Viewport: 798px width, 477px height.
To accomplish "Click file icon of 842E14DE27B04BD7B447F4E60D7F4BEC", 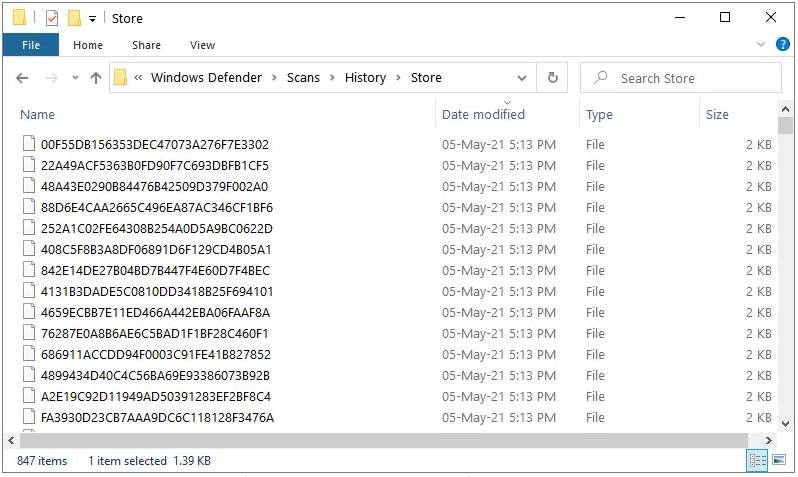I will pos(29,269).
